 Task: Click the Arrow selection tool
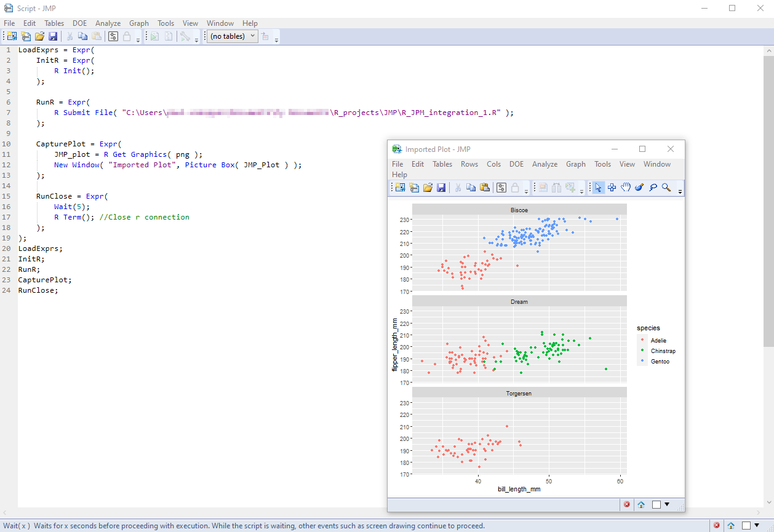click(599, 188)
